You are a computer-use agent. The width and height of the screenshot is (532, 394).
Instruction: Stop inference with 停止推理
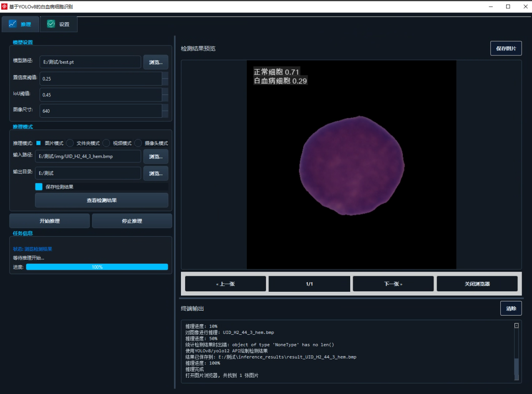132,221
